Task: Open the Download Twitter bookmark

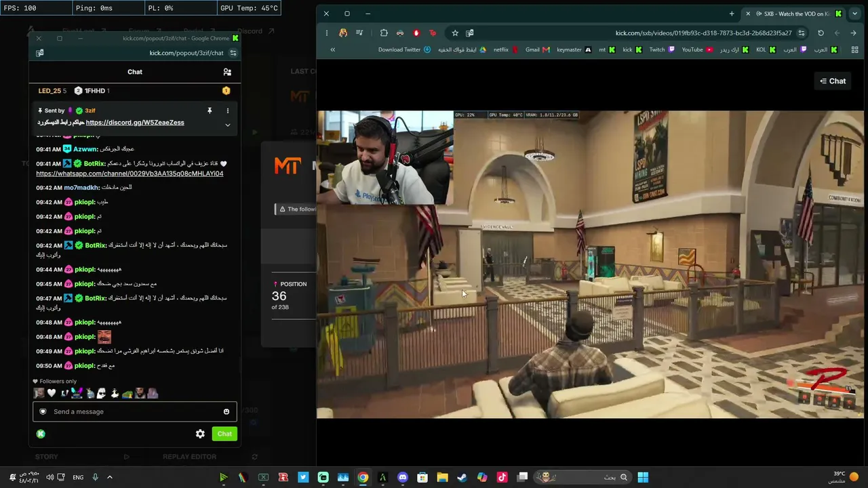Action: point(404,49)
